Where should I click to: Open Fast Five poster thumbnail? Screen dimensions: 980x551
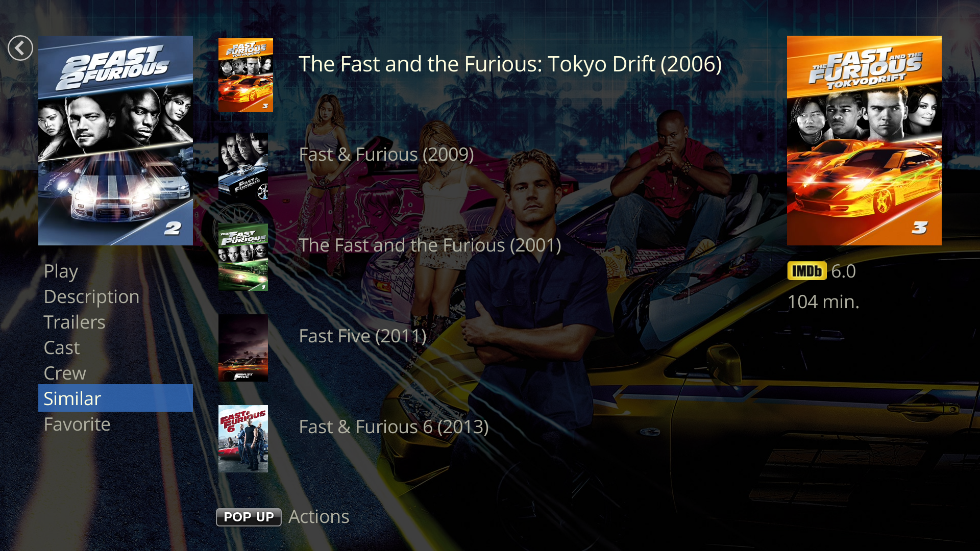243,348
